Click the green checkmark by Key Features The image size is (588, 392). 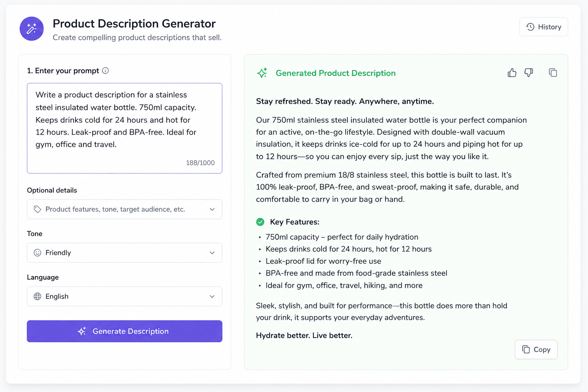(x=260, y=222)
